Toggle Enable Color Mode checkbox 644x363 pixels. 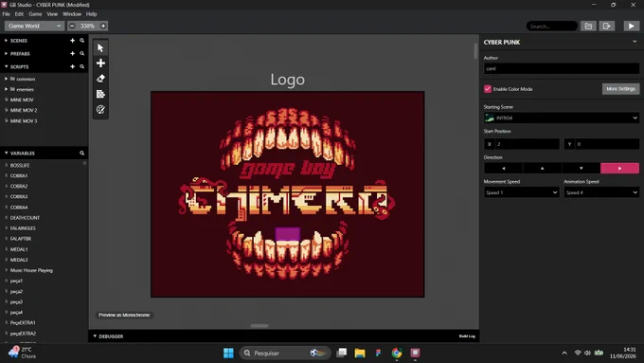[x=488, y=89]
